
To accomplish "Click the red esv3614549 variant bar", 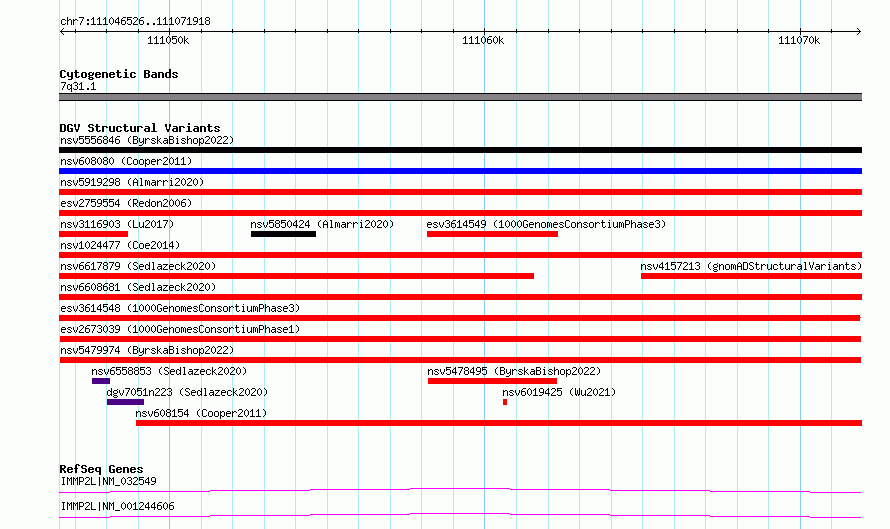I will pos(492,234).
